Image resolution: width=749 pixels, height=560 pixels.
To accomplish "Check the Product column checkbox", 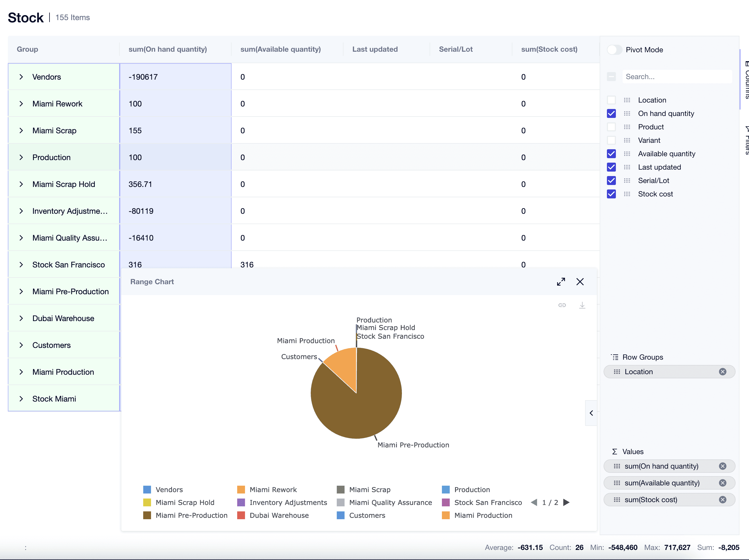I will click(x=611, y=127).
